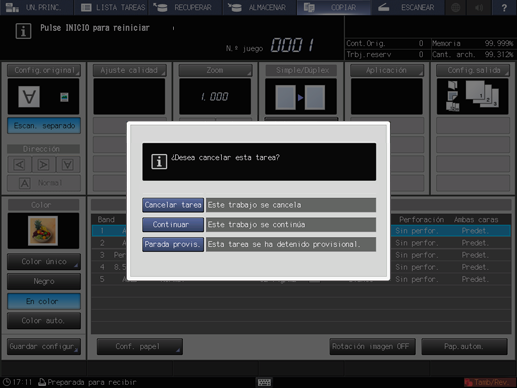Select the Normal orientation button
The width and height of the screenshot is (517, 388).
coord(44,183)
